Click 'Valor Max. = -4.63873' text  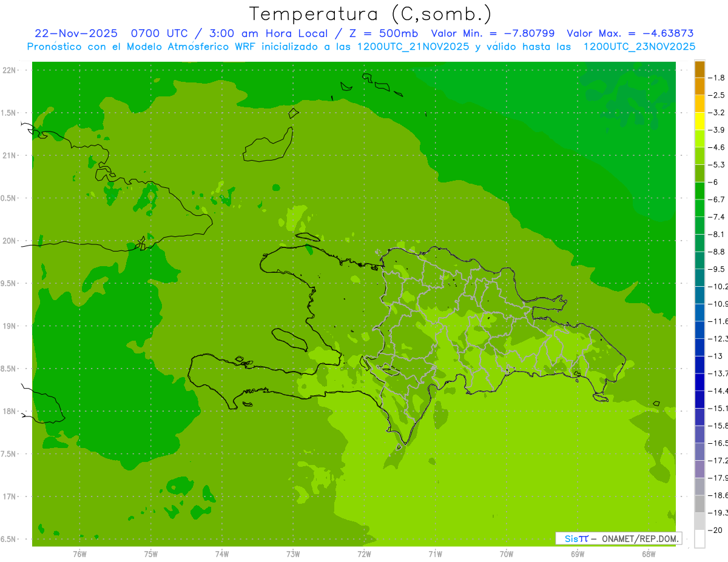[630, 33]
